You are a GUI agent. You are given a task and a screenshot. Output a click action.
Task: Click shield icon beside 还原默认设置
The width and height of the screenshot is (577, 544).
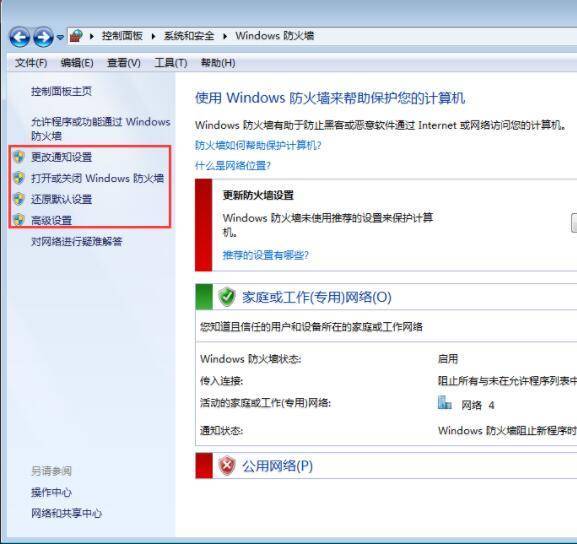[x=19, y=199]
